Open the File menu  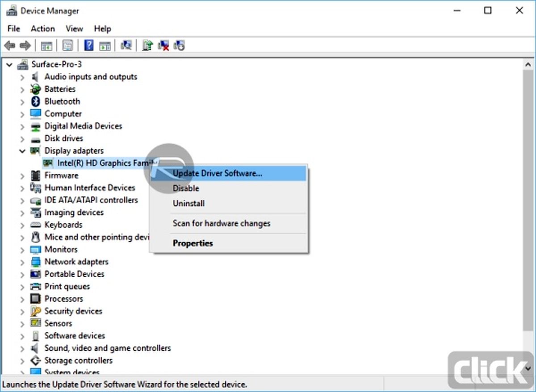click(x=14, y=29)
